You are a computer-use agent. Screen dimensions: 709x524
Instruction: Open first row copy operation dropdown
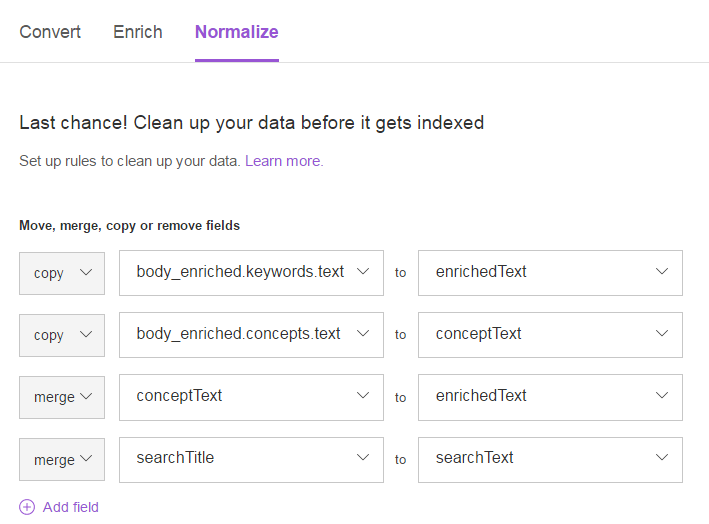click(62, 273)
